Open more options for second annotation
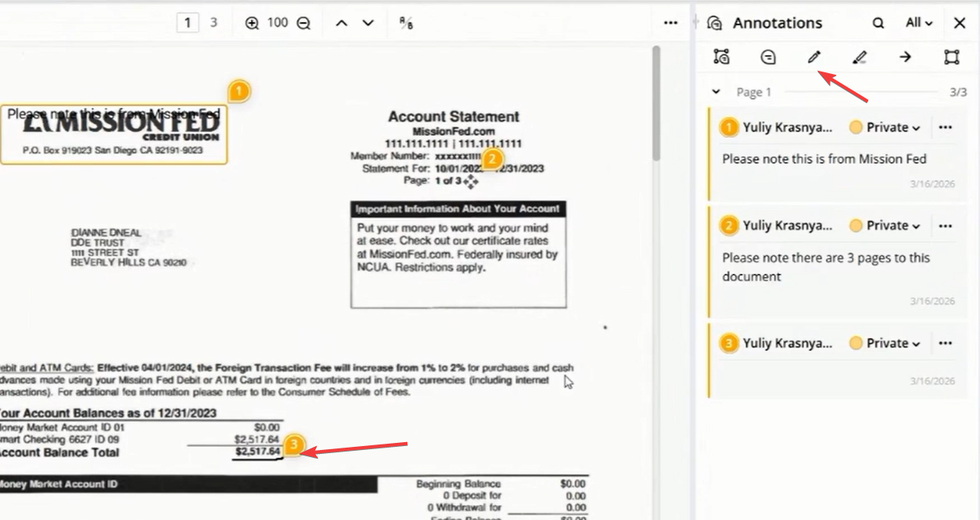980x520 pixels. point(945,226)
